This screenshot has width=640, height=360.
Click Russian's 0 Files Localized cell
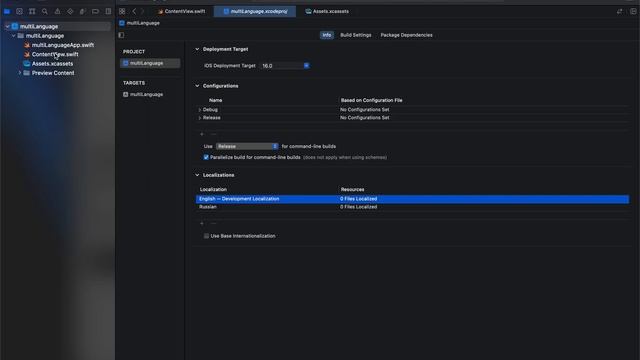(358, 207)
